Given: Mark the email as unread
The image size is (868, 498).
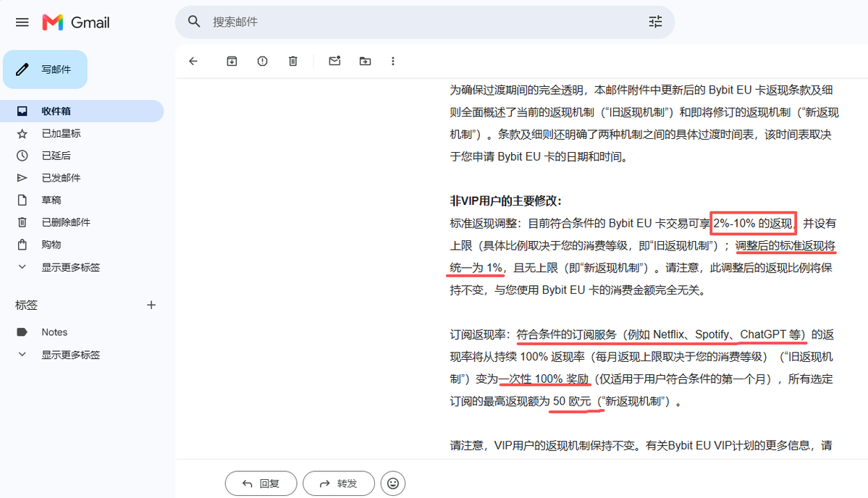Looking at the screenshot, I should click(x=334, y=61).
